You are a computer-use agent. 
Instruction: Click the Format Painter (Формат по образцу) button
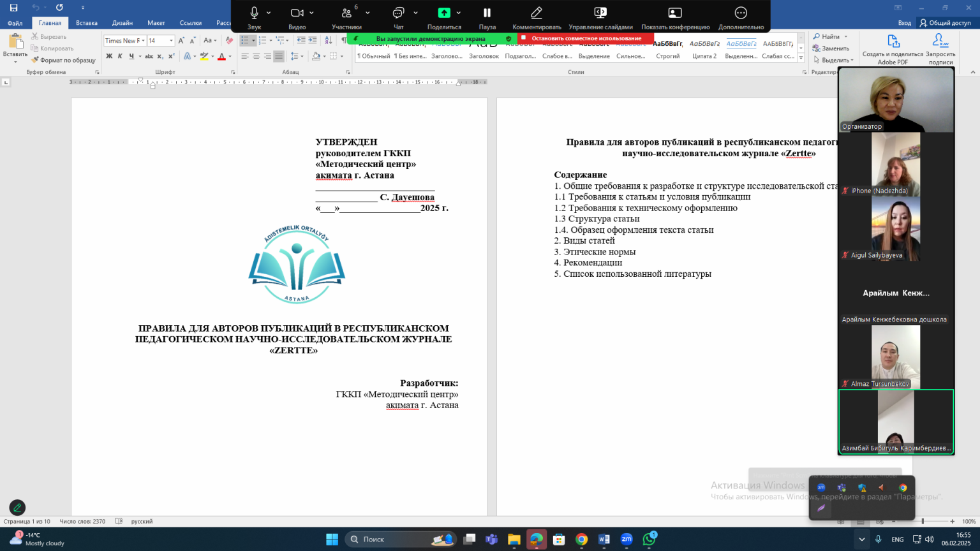click(63, 60)
